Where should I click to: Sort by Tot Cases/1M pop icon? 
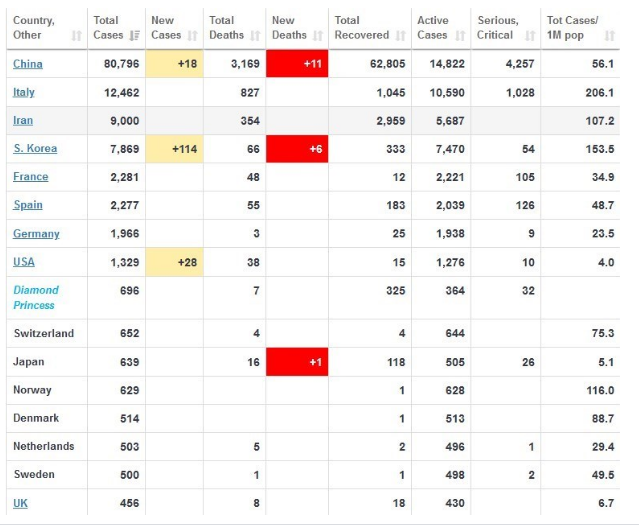point(610,36)
